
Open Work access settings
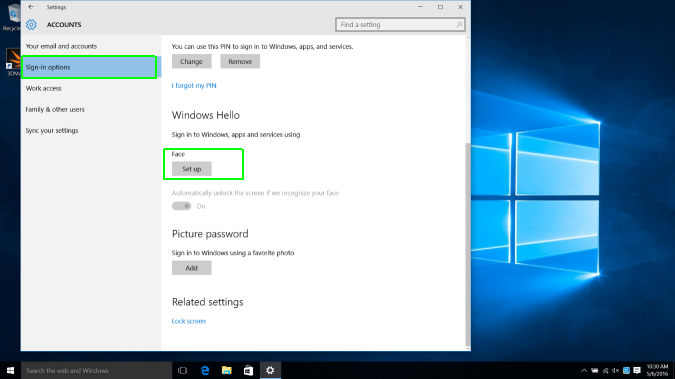[x=43, y=88]
